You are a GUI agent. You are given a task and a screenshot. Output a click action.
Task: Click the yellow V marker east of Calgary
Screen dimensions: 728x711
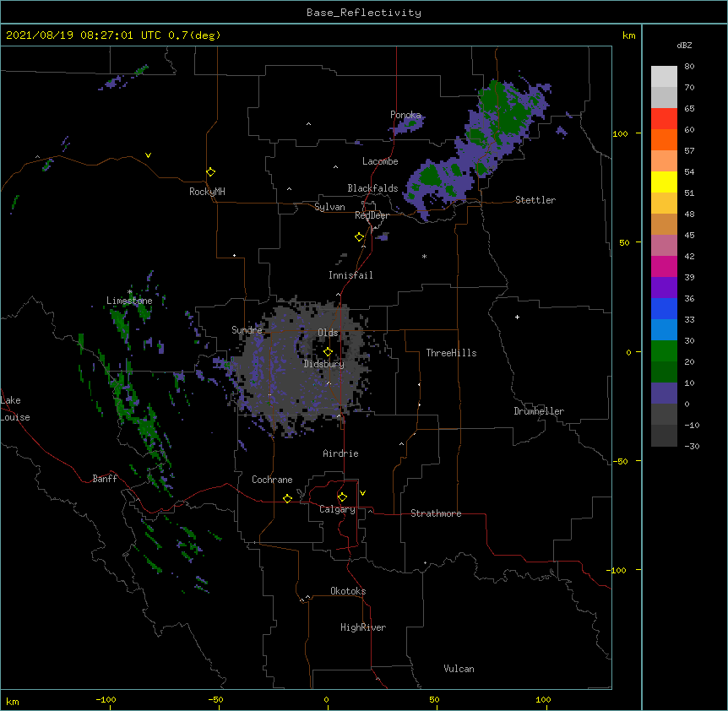tap(362, 493)
